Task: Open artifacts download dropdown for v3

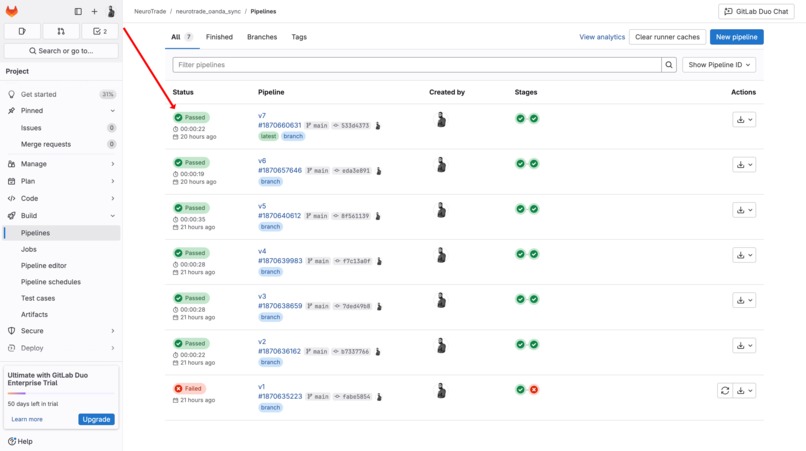Action: [x=744, y=300]
